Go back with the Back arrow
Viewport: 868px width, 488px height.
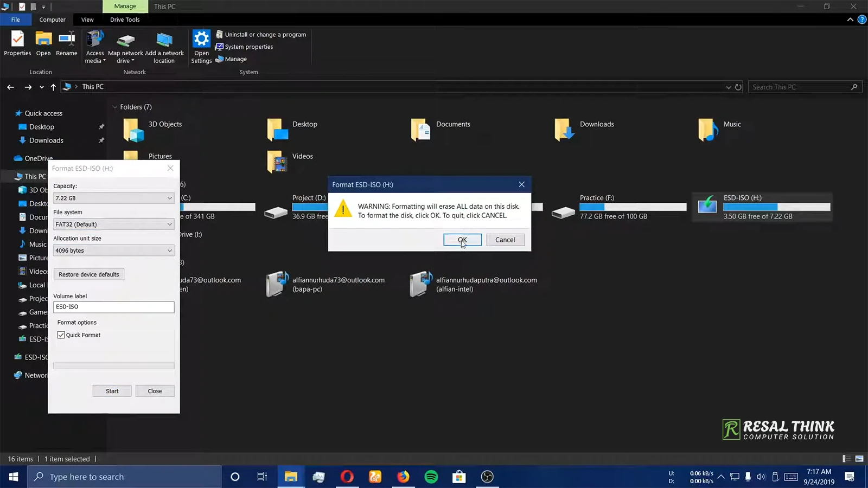point(11,87)
